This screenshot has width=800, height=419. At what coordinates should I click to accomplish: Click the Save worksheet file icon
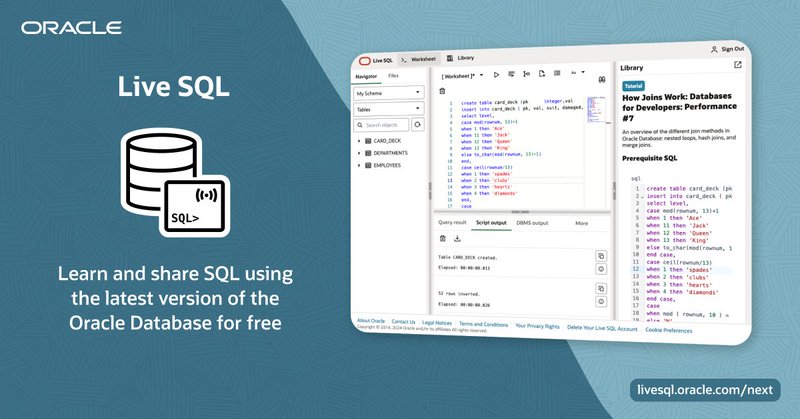(542, 73)
